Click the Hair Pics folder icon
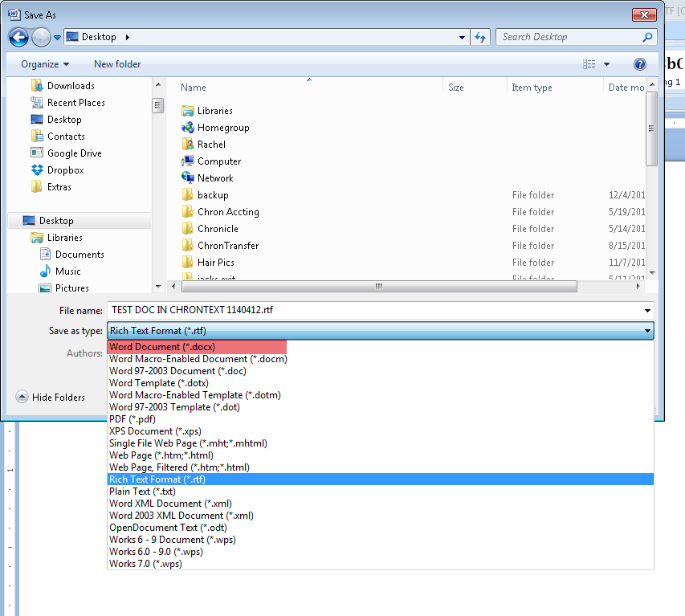The image size is (685, 616). click(x=188, y=262)
